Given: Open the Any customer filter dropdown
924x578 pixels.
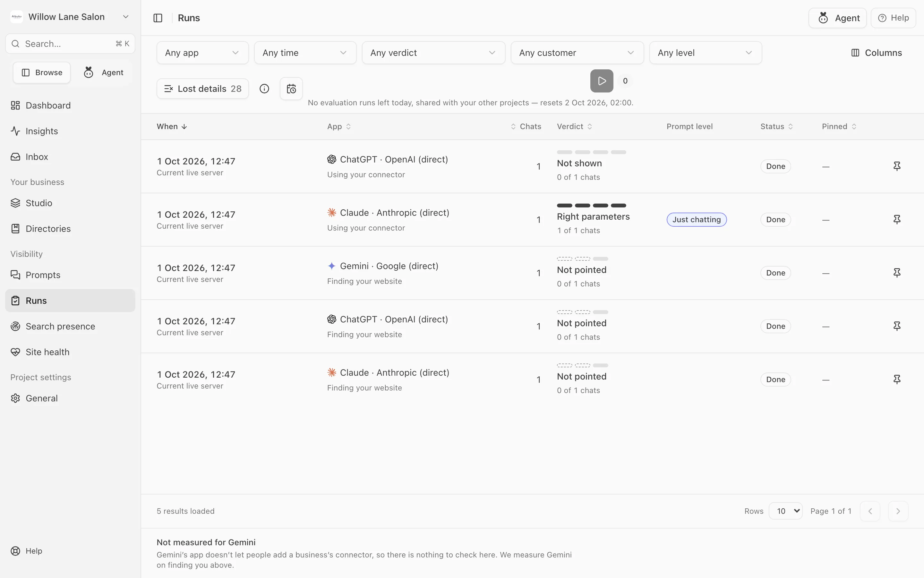Looking at the screenshot, I should [577, 53].
